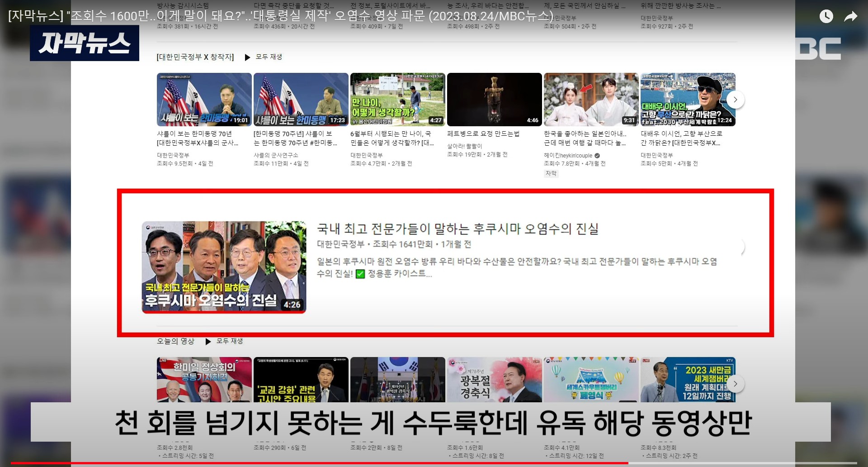This screenshot has width=868, height=467.
Task: Click title 6월부터 시행되는 만 나이
Action: 392,138
